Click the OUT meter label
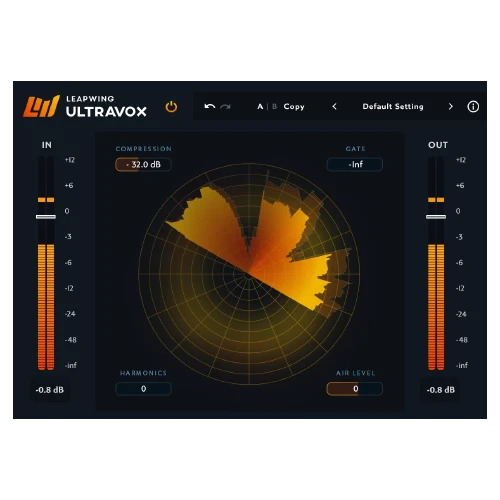 438,145
